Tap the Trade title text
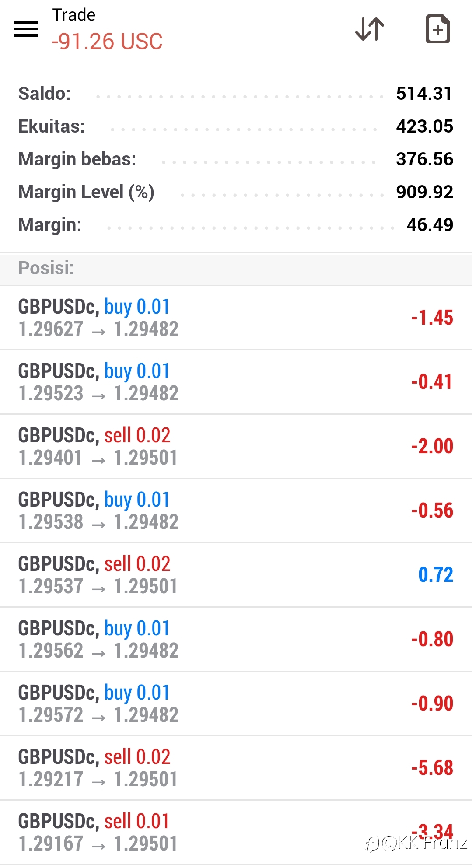472x868 pixels. point(74,15)
